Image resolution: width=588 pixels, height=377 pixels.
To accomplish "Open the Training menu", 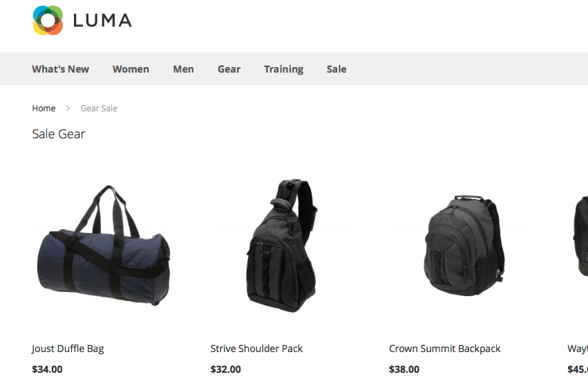I will pyautogui.click(x=283, y=69).
